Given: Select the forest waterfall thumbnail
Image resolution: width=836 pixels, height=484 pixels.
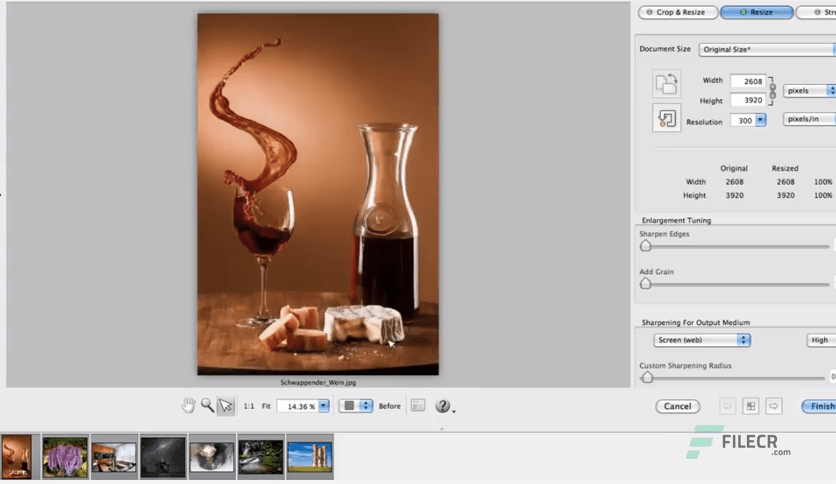Looking at the screenshot, I should point(261,457).
